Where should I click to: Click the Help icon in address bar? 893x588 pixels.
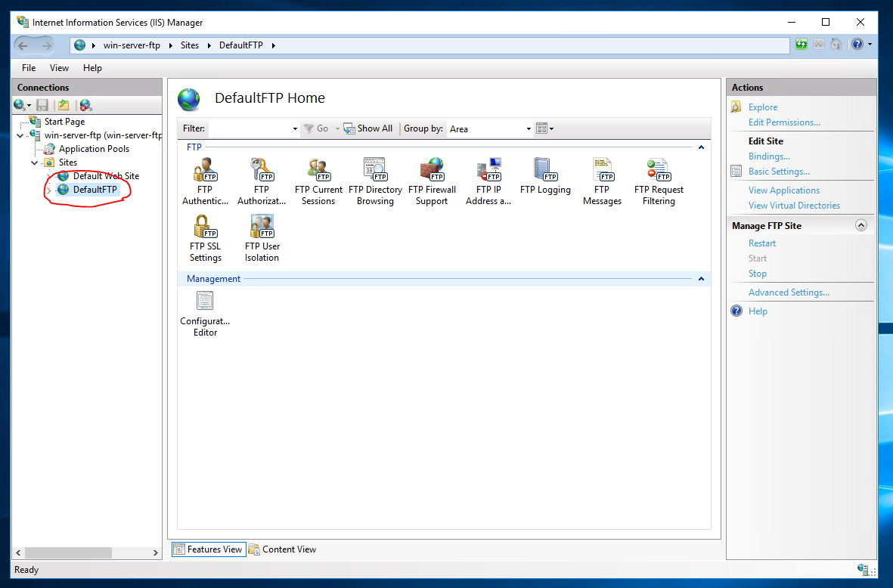point(857,45)
